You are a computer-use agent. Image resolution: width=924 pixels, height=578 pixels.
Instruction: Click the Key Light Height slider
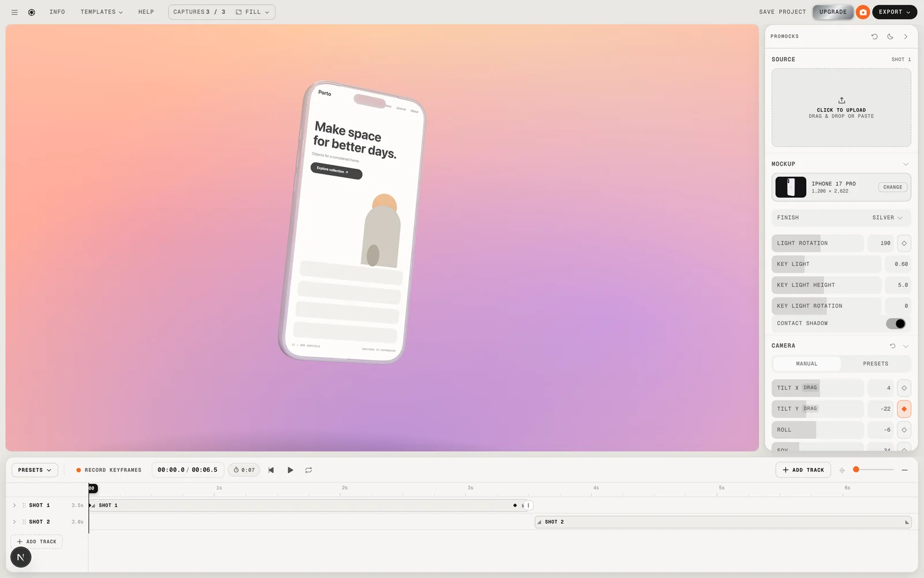tap(826, 285)
